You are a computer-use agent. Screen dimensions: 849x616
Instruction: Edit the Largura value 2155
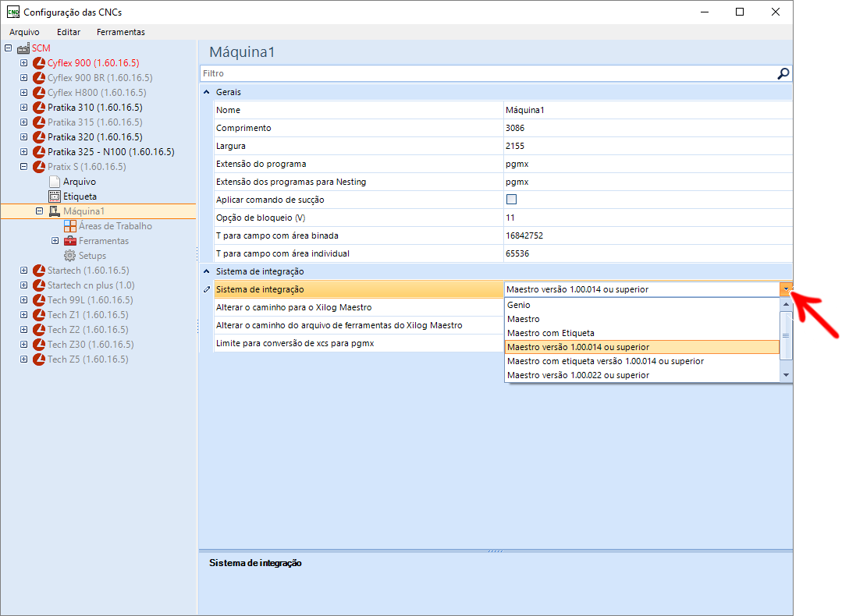click(x=648, y=146)
